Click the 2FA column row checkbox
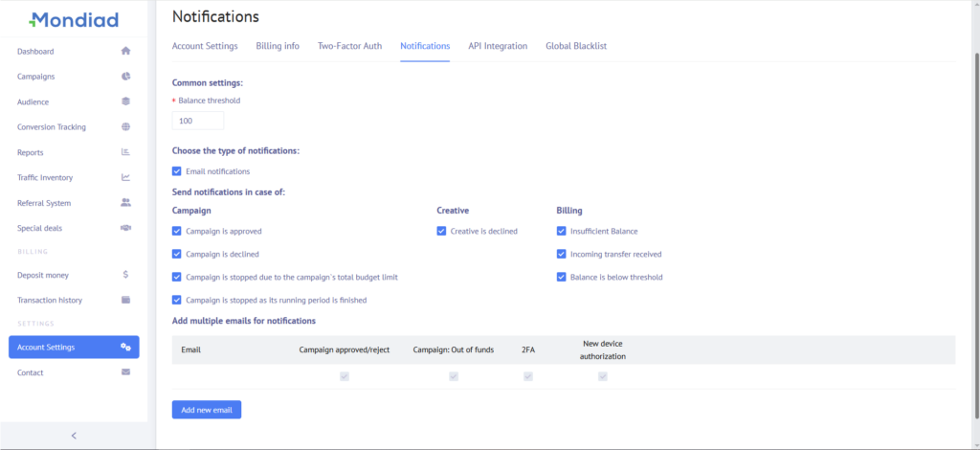The width and height of the screenshot is (980, 450). click(x=528, y=376)
